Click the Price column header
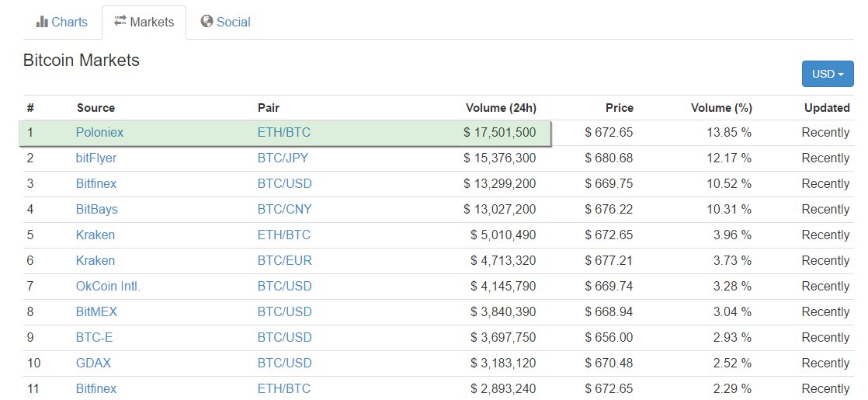The height and width of the screenshot is (400, 868). (x=620, y=107)
